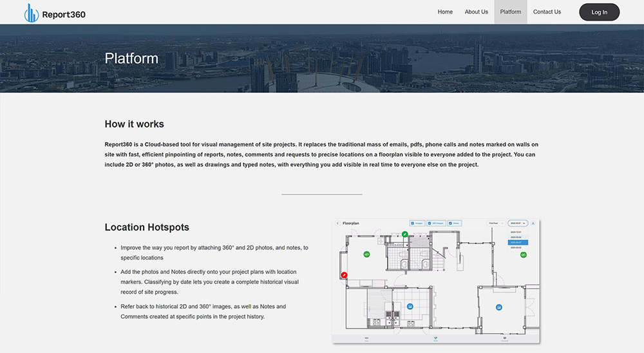Click the Platform banner heading
The height and width of the screenshot is (353, 644).
(x=131, y=59)
